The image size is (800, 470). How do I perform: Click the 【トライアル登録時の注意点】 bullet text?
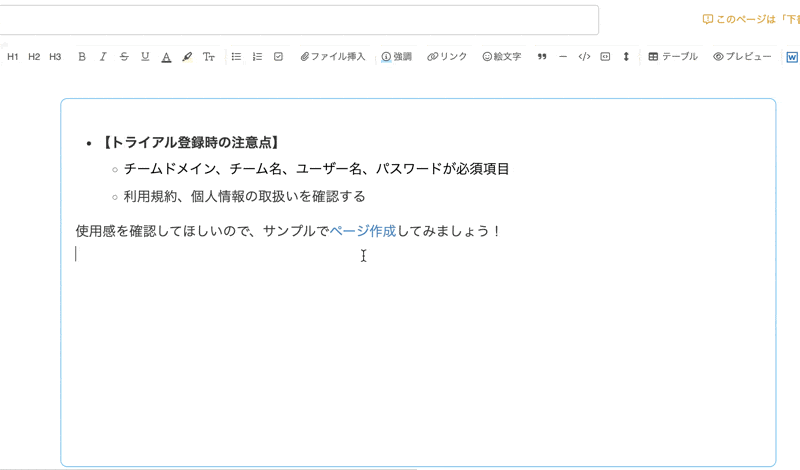click(x=191, y=142)
